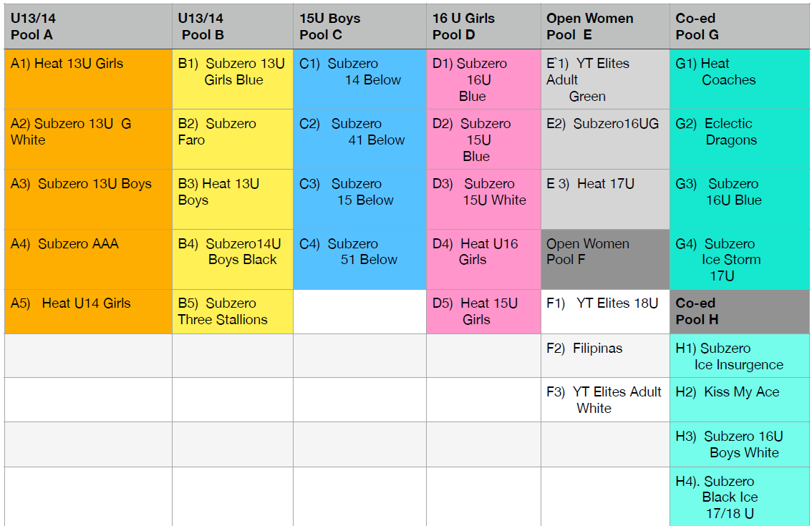
Task: Select the Open Women Pool F header cell
Action: click(x=605, y=259)
